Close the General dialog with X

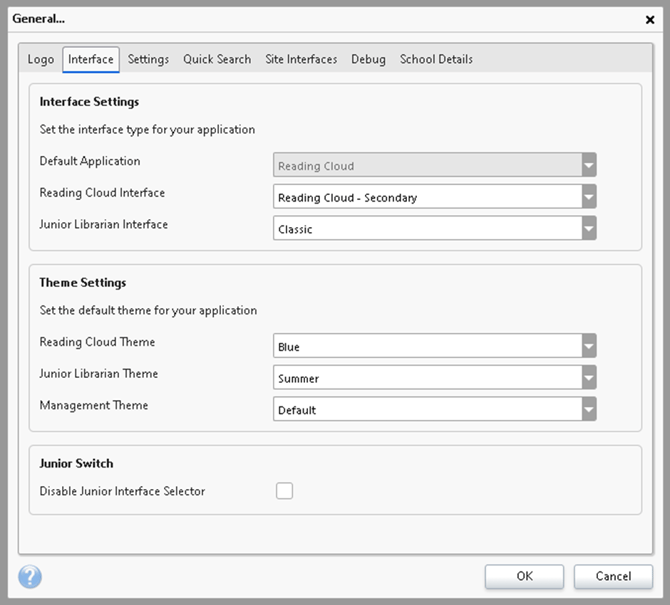click(x=650, y=20)
